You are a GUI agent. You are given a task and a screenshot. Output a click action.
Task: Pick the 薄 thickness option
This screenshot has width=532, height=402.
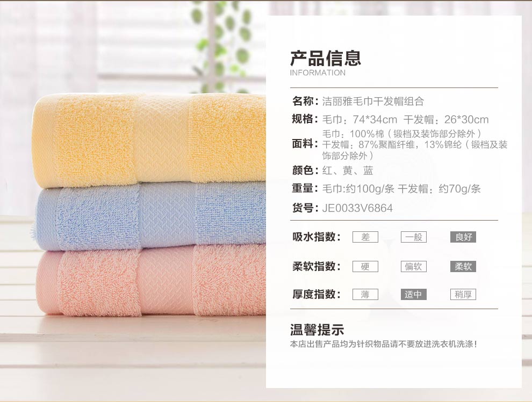365,294
